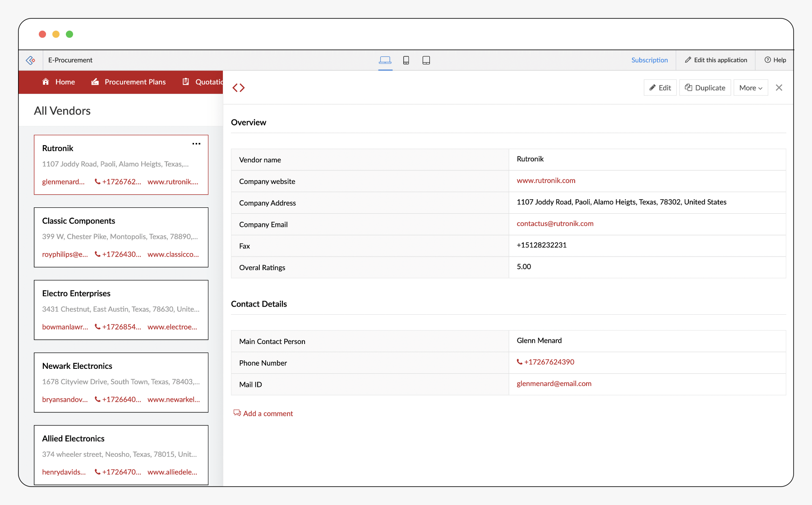Click www.alliedele... website link
The image size is (812, 505).
(x=172, y=472)
